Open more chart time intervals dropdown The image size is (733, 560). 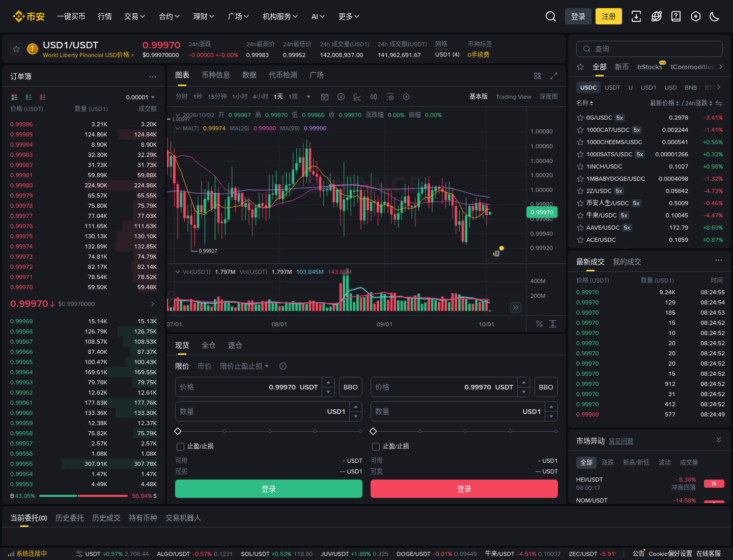308,97
